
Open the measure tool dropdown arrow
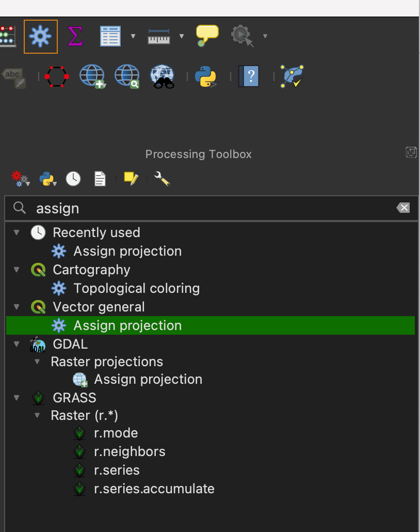coord(181,36)
